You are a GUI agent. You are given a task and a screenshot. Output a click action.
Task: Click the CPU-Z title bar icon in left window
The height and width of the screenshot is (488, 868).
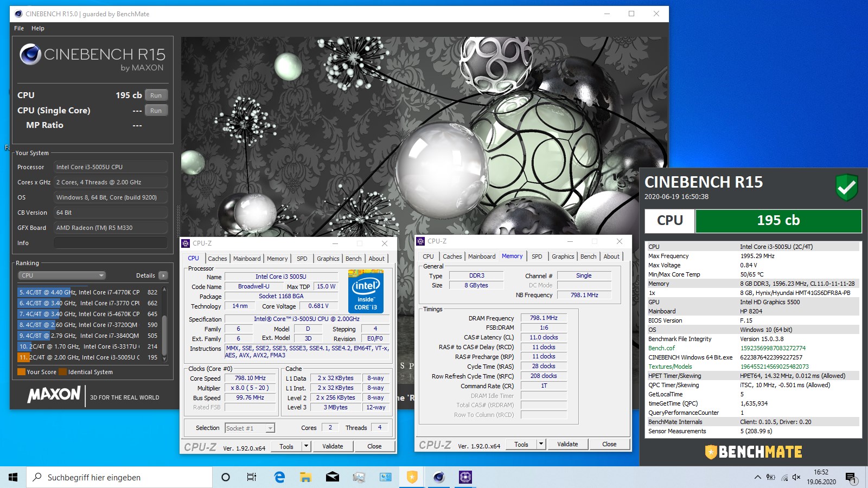[186, 243]
